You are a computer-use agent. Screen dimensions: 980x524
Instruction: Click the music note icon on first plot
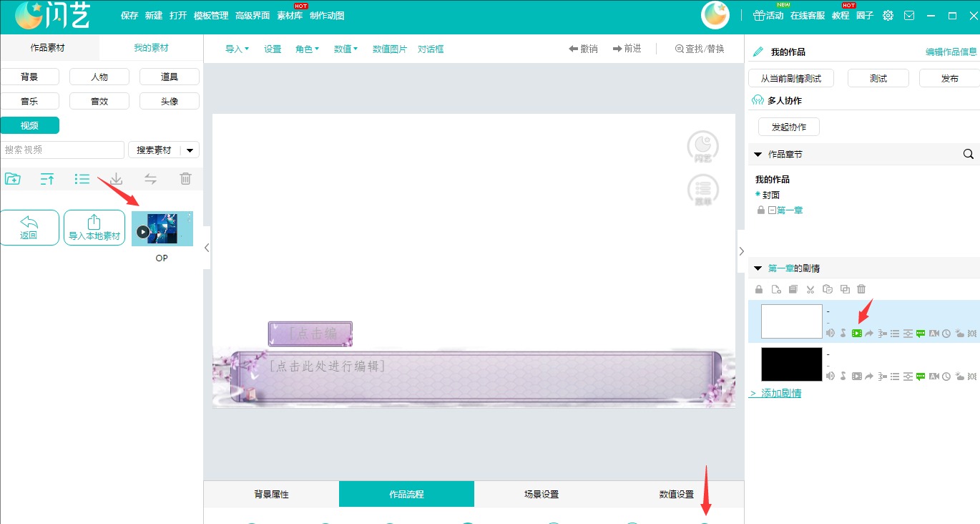pos(843,334)
